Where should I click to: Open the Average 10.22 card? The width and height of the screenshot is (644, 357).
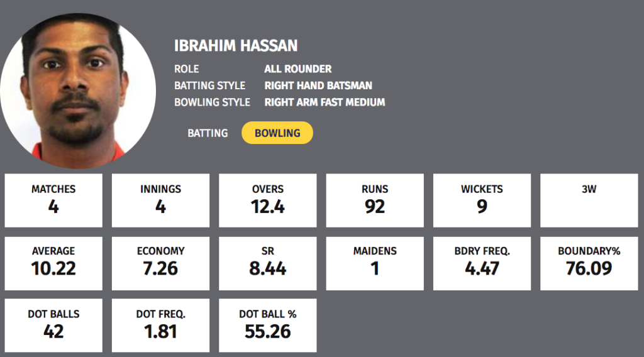click(x=53, y=263)
